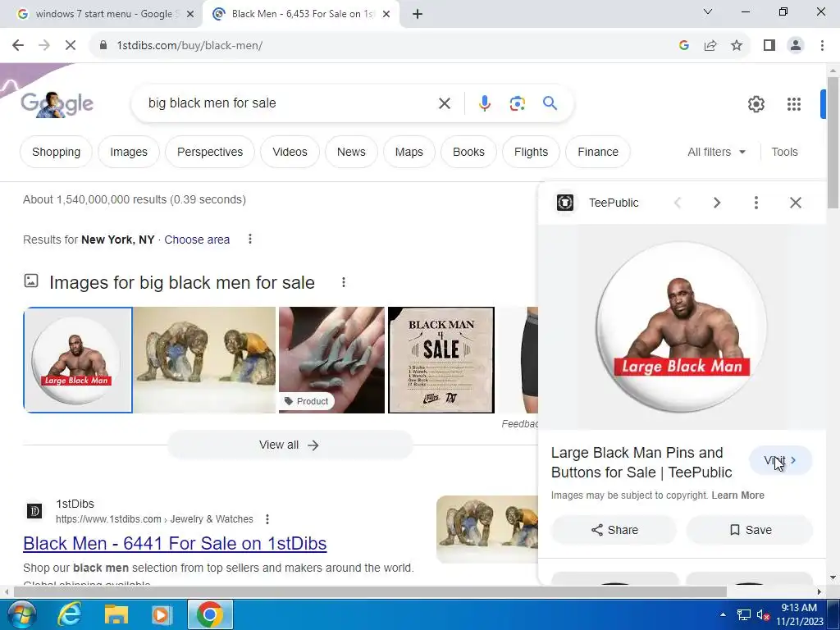Open the preview panel's three-dot options
The image size is (840, 630).
[x=756, y=203]
